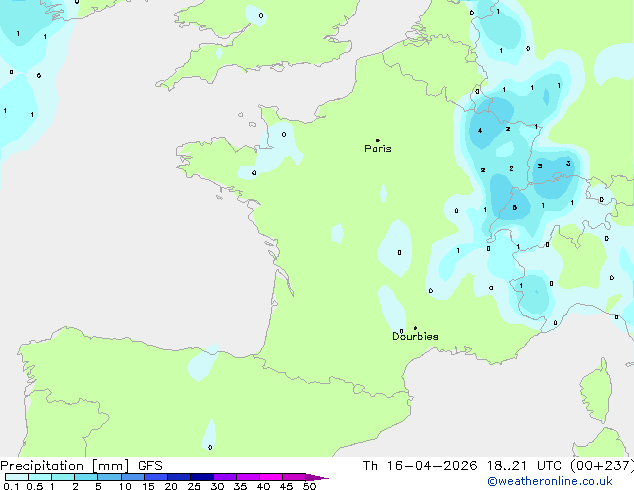
Task: Click the weatheronline.co.uk copyright link
Action: 550,481
